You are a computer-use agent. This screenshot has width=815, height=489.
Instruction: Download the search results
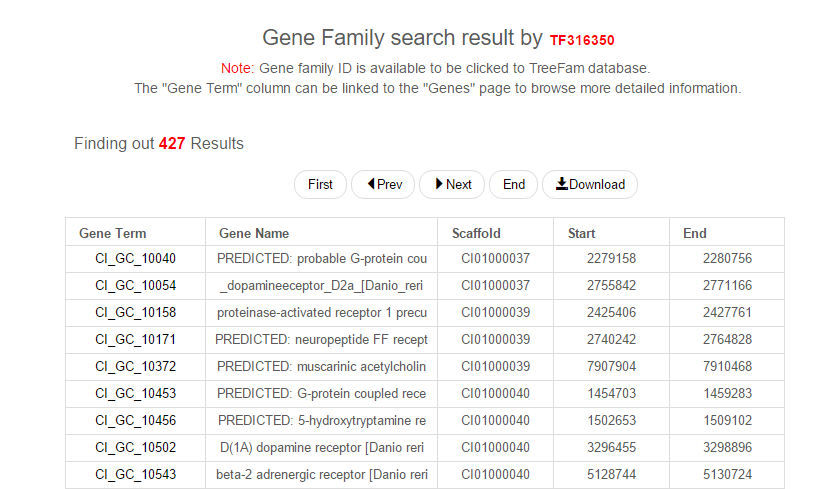coord(590,184)
